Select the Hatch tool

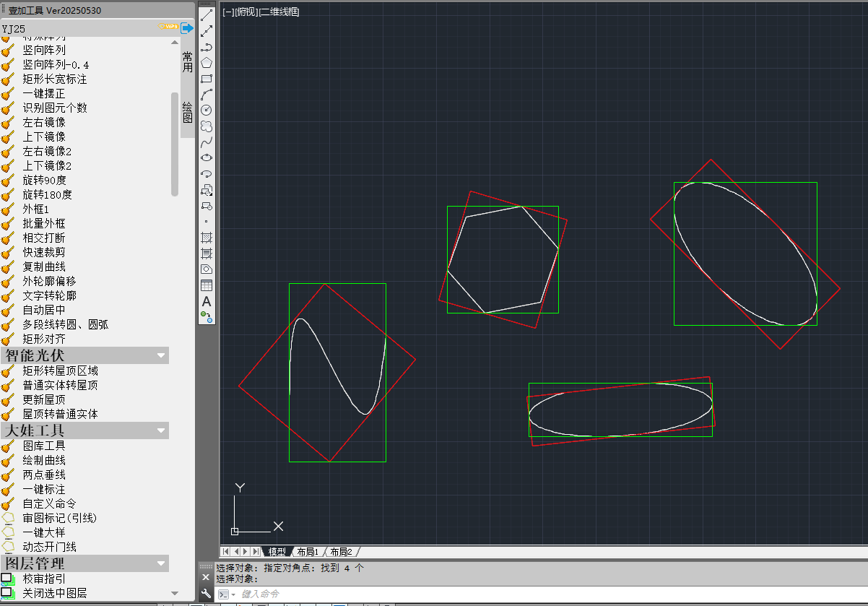click(207, 237)
